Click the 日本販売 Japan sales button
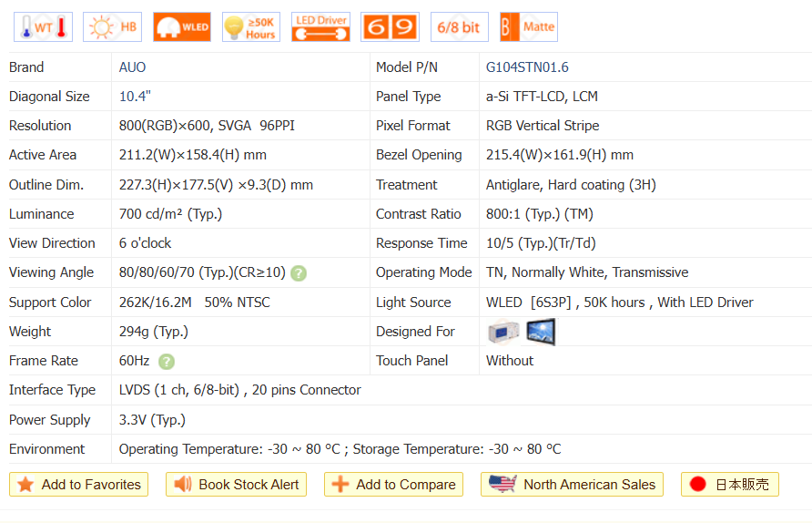The width and height of the screenshot is (812, 523). pos(730,485)
